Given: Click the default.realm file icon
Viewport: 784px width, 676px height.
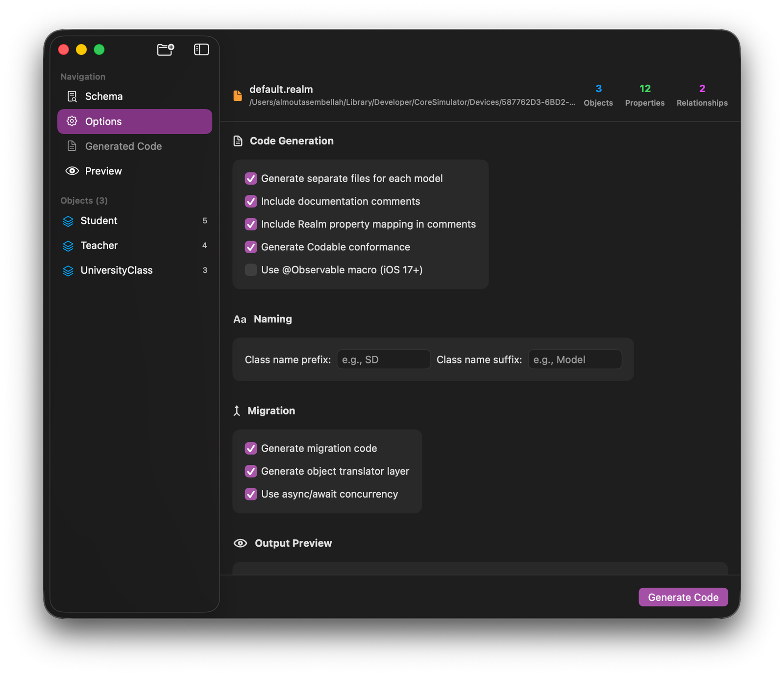Looking at the screenshot, I should (237, 95).
